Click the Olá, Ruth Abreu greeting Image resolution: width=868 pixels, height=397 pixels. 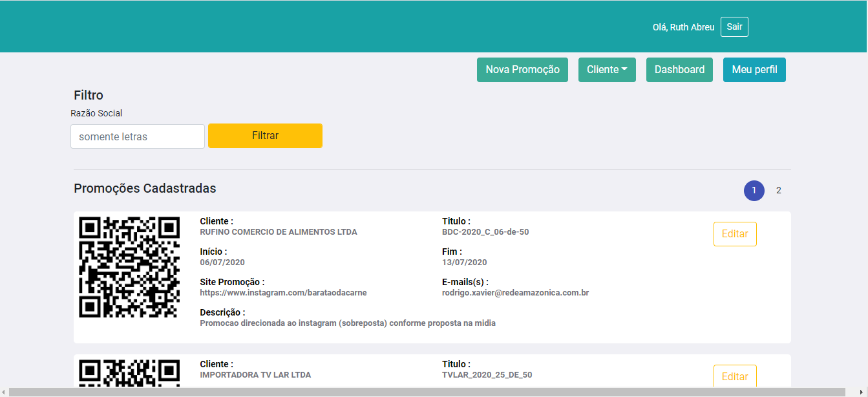pyautogui.click(x=684, y=27)
